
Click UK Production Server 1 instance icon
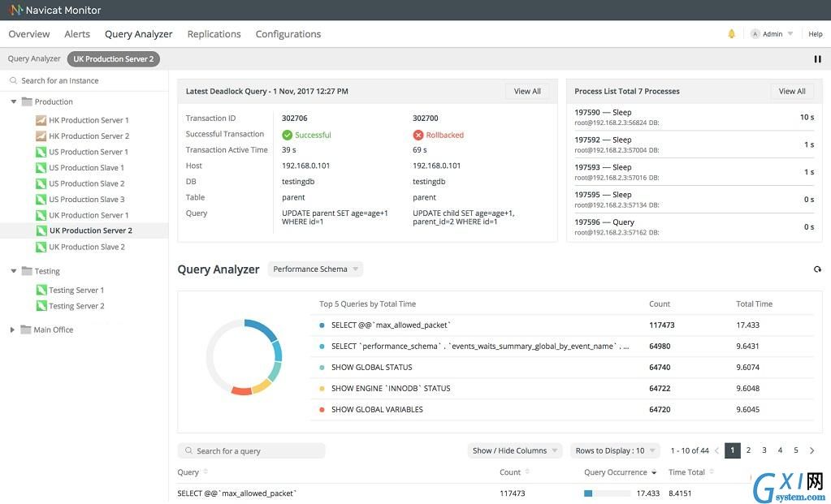point(41,215)
